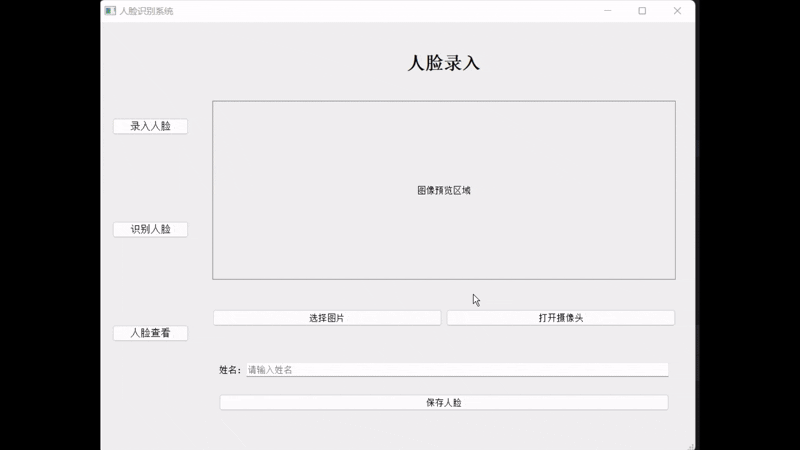Open the 录入人脸 page
This screenshot has height=450, width=800.
[151, 126]
